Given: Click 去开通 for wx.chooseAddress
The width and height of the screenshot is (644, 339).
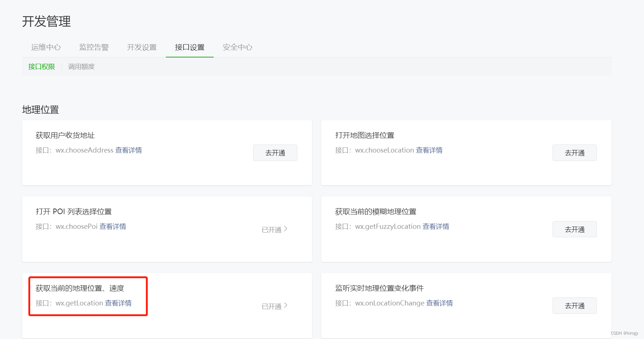Looking at the screenshot, I should pyautogui.click(x=275, y=153).
